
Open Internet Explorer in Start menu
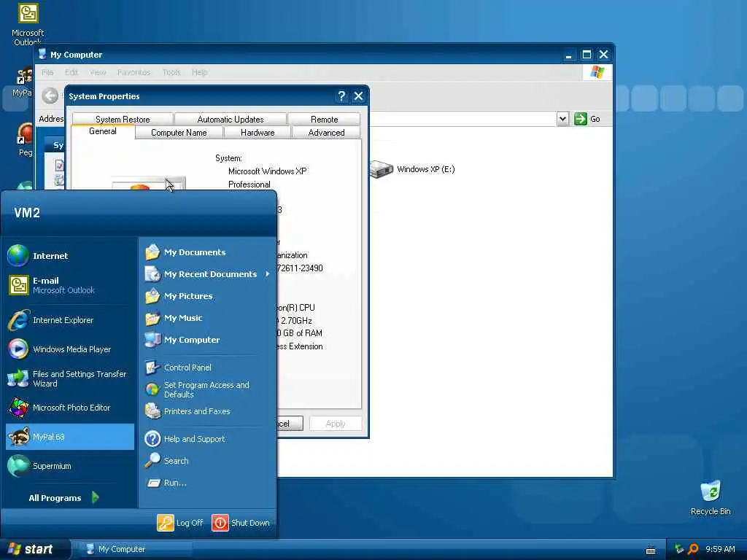69,321
